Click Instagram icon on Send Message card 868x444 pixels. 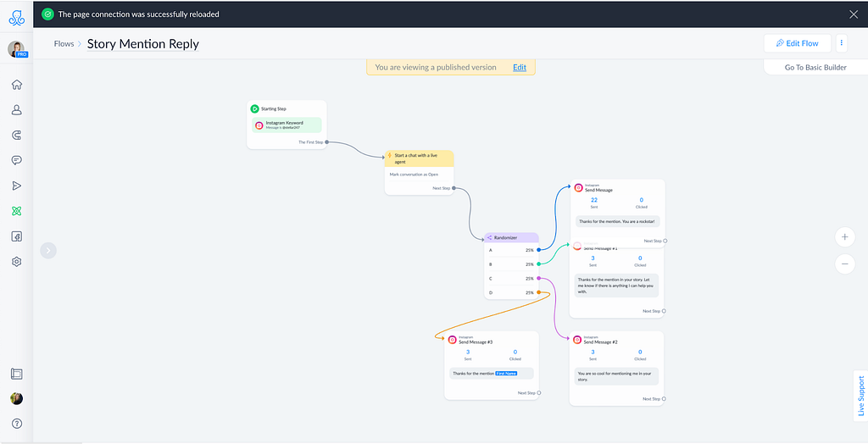coord(578,187)
